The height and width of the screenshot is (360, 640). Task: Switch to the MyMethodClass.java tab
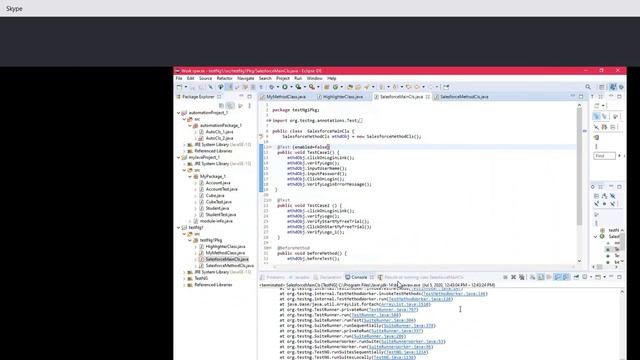tap(286, 97)
